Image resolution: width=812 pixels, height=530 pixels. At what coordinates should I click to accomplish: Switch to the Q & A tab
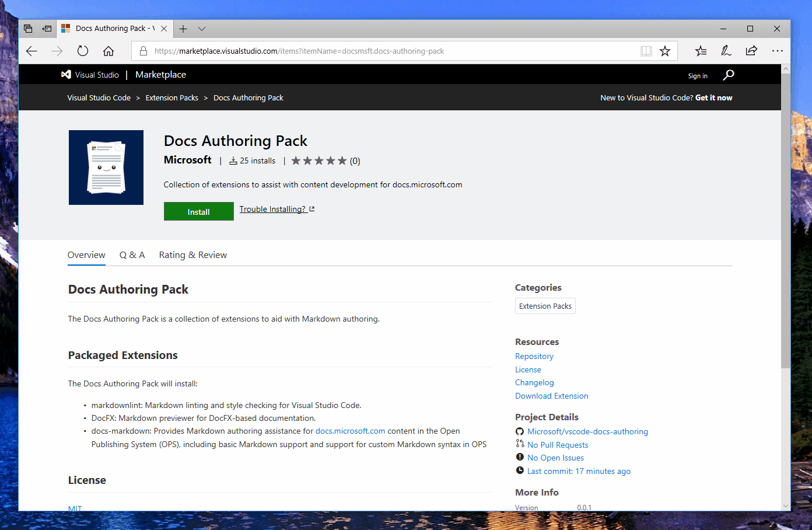[132, 254]
